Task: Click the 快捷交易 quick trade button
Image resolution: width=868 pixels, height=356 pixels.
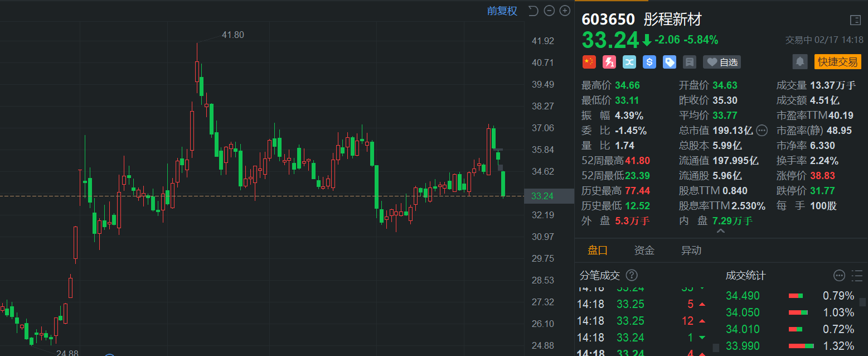Action: coord(837,61)
